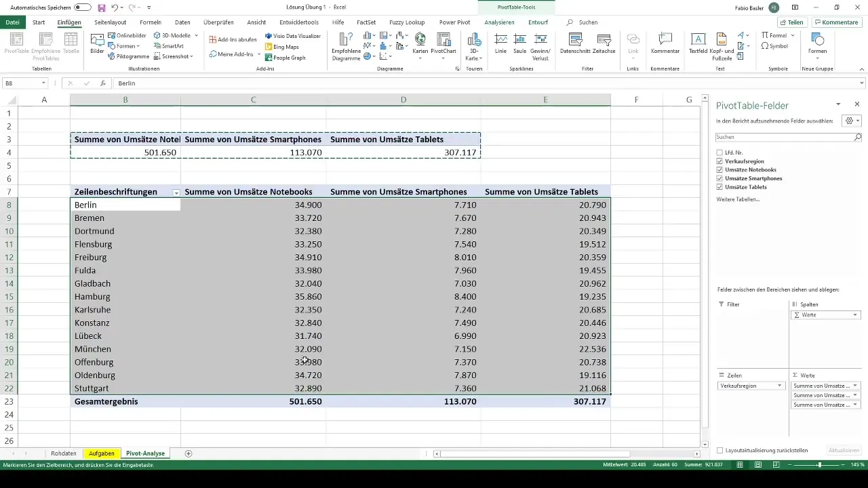Open Verkaufsregion dropdown in Zeilen area
Image resolution: width=868 pixels, height=488 pixels.
pyautogui.click(x=780, y=386)
